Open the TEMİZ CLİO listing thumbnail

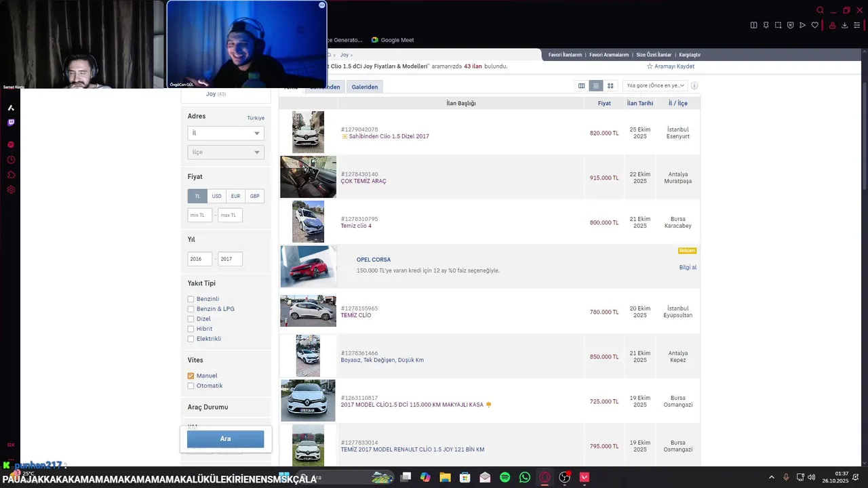[x=308, y=311]
